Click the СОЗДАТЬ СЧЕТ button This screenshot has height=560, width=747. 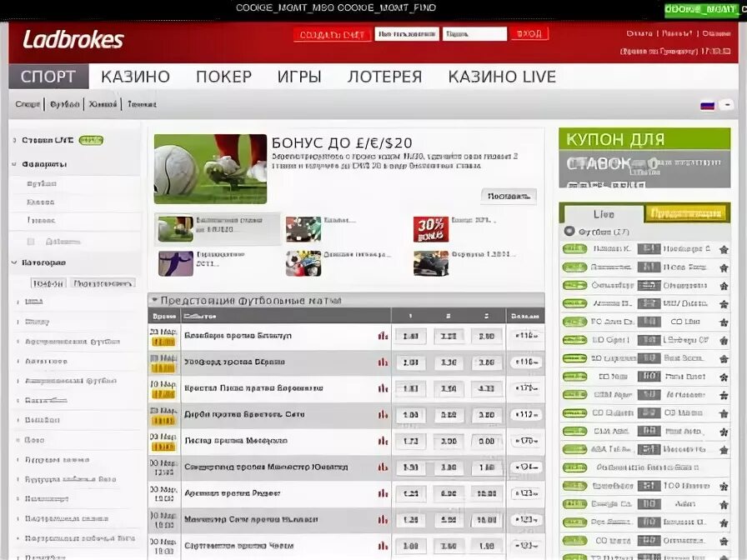(x=332, y=35)
